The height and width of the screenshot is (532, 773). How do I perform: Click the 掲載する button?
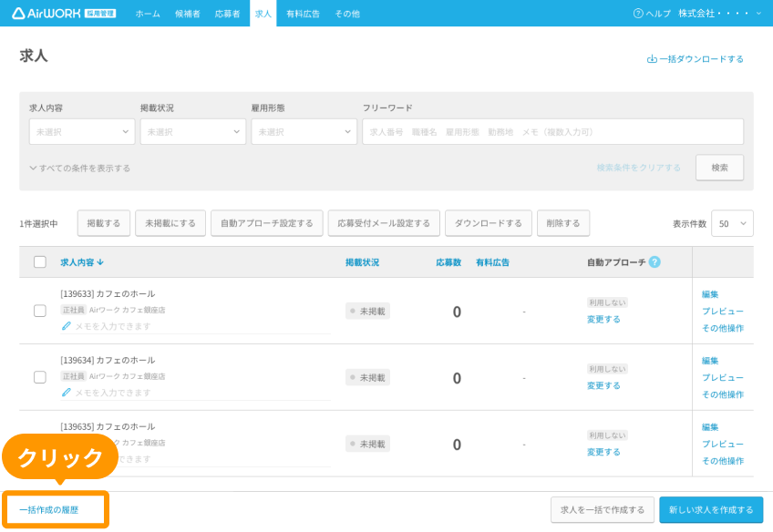(x=104, y=223)
